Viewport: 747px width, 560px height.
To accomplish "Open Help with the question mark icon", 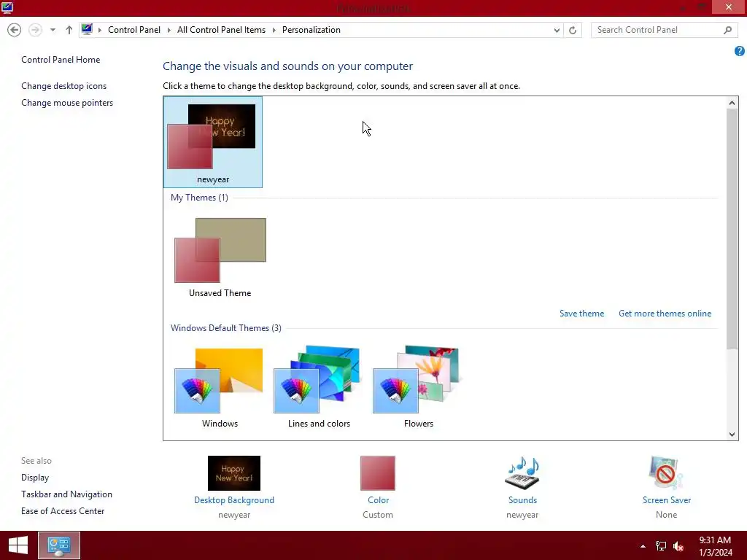I will click(740, 51).
